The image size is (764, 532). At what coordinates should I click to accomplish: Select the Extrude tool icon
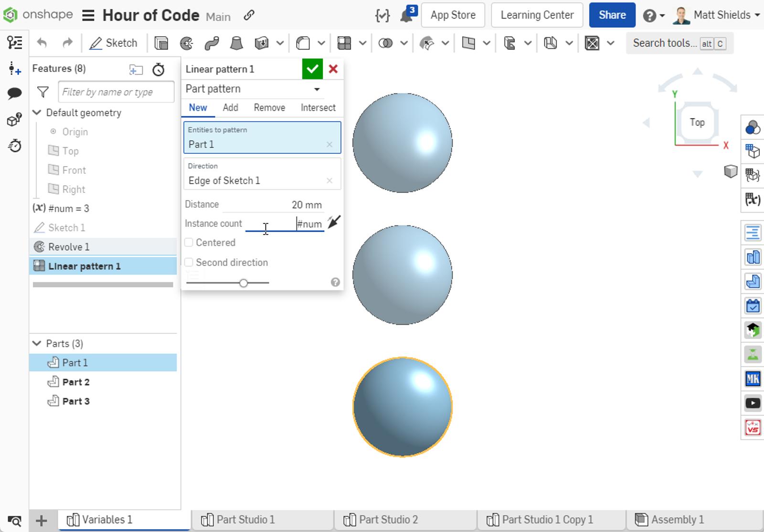(161, 43)
